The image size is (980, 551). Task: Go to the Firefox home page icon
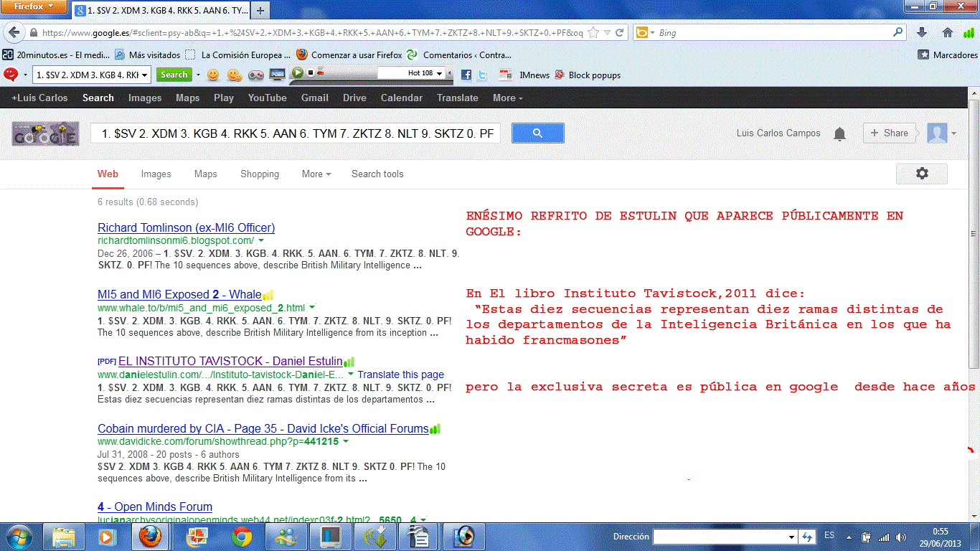click(948, 32)
